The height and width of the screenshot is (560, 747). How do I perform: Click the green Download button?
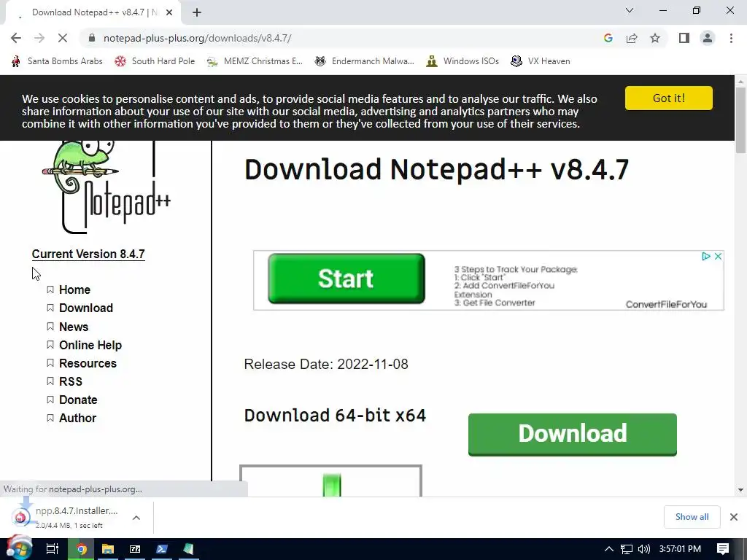(572, 435)
